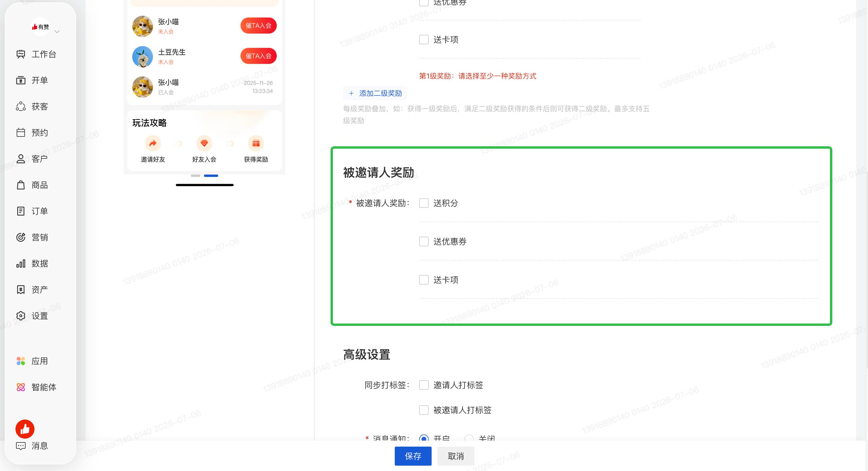Image resolution: width=868 pixels, height=471 pixels.
Task: Click the 取消 button
Action: click(456, 456)
